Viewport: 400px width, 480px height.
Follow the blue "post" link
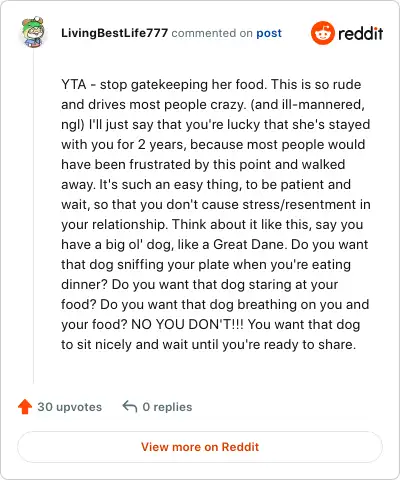pyautogui.click(x=269, y=33)
